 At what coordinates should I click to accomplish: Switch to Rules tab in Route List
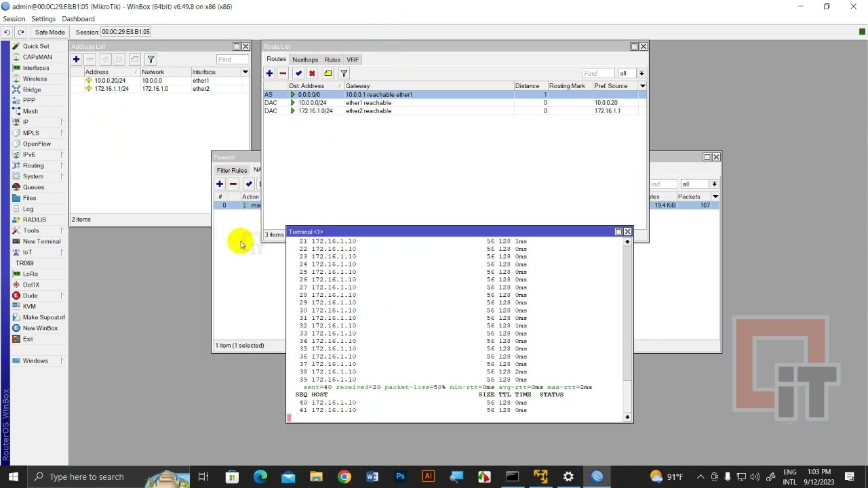[332, 60]
